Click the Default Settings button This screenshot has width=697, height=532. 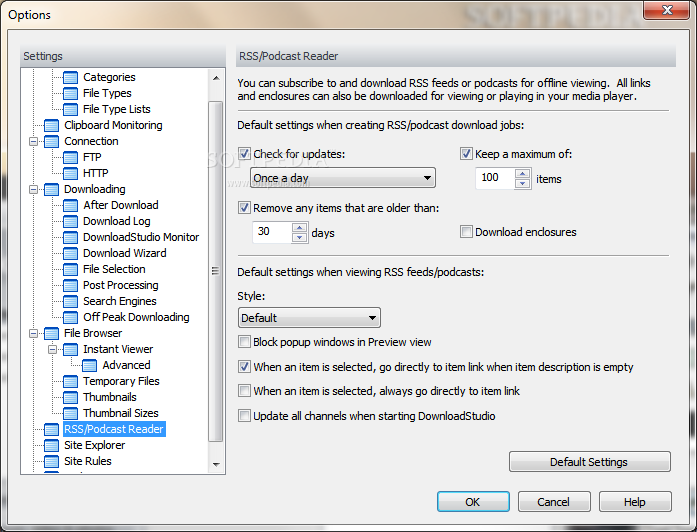[x=589, y=462]
